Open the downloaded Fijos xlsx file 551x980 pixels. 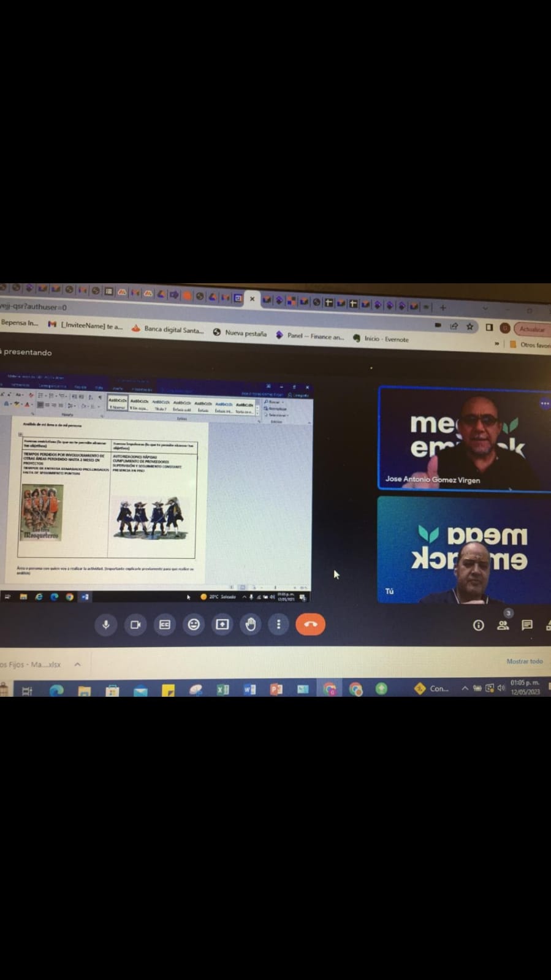click(31, 664)
